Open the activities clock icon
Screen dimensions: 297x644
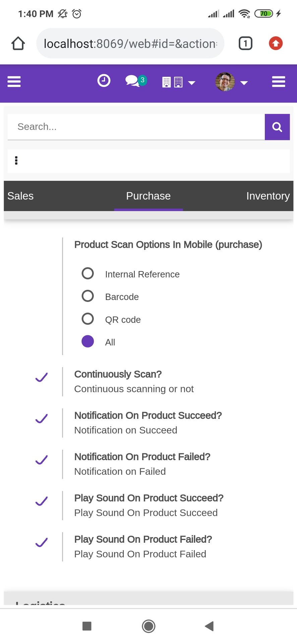pos(104,80)
